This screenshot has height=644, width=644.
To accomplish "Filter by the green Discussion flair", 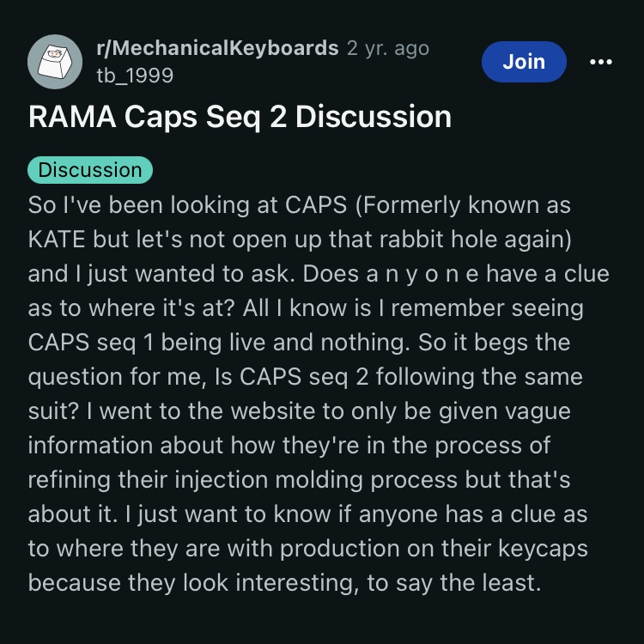I will 90,170.
